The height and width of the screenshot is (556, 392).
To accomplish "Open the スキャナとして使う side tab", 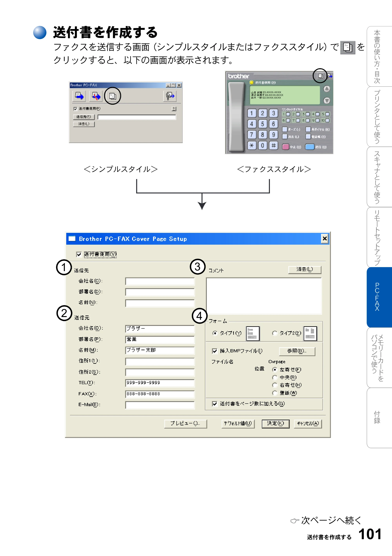I will [x=379, y=177].
